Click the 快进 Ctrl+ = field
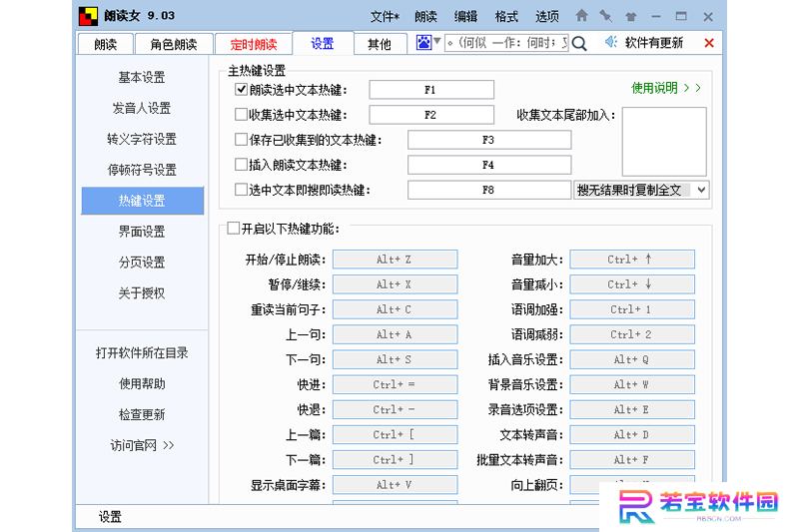The width and height of the screenshot is (799, 532). click(395, 384)
